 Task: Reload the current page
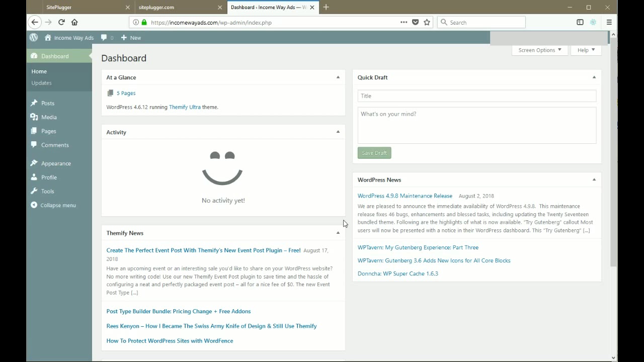(61, 22)
